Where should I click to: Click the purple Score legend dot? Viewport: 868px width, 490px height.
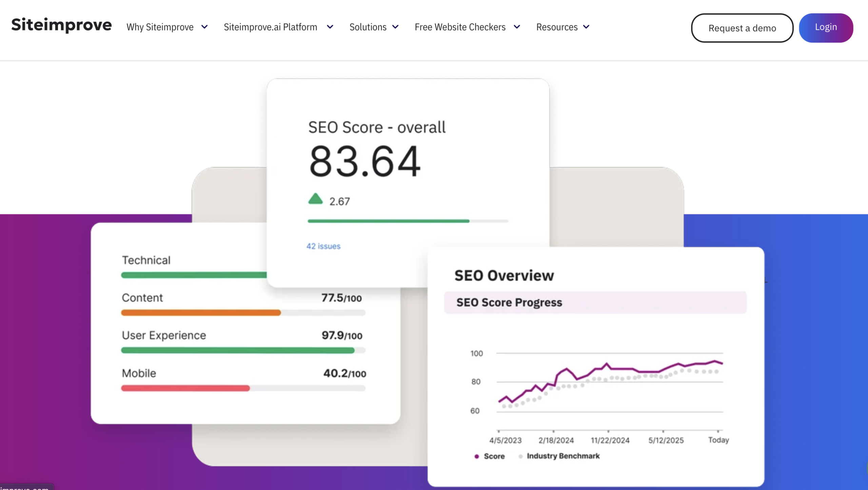point(477,456)
